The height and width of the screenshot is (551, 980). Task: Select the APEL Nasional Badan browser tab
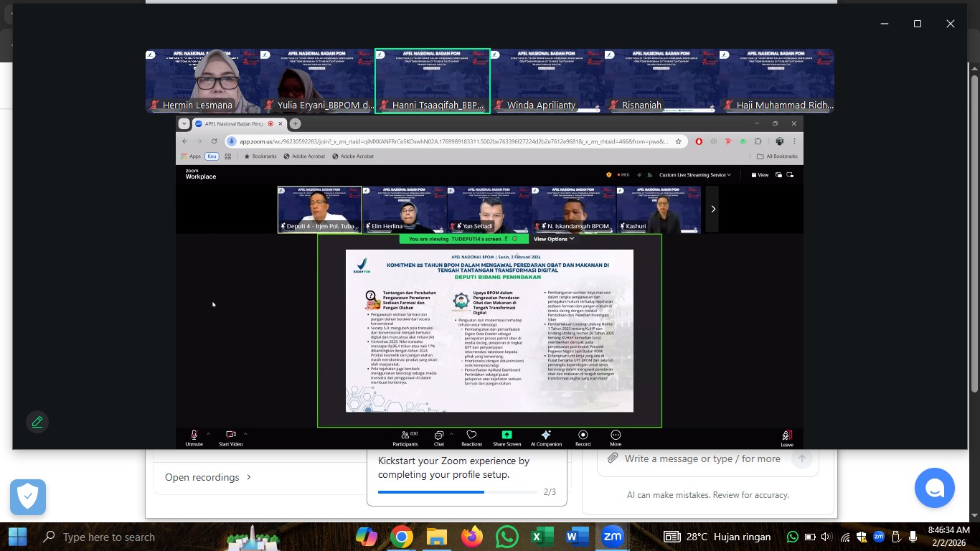(234, 124)
